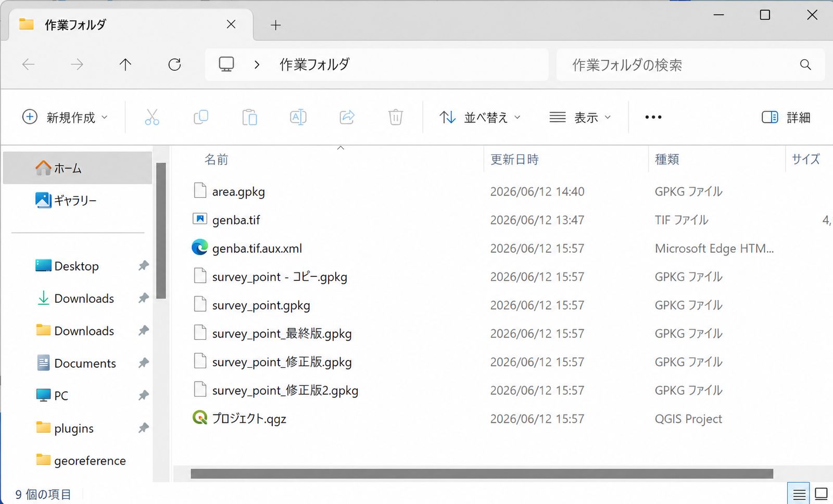The width and height of the screenshot is (833, 504).
Task: Click the Share icon in toolbar
Action: pyautogui.click(x=347, y=117)
